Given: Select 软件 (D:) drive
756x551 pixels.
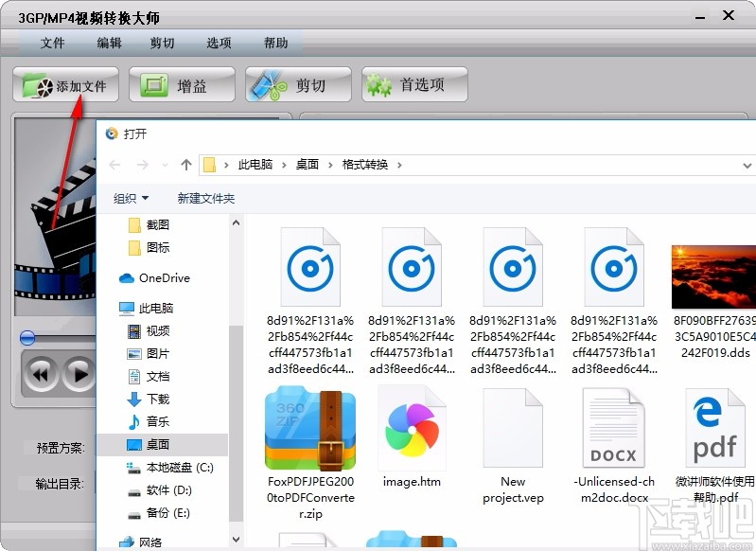Looking at the screenshot, I should pos(160,490).
